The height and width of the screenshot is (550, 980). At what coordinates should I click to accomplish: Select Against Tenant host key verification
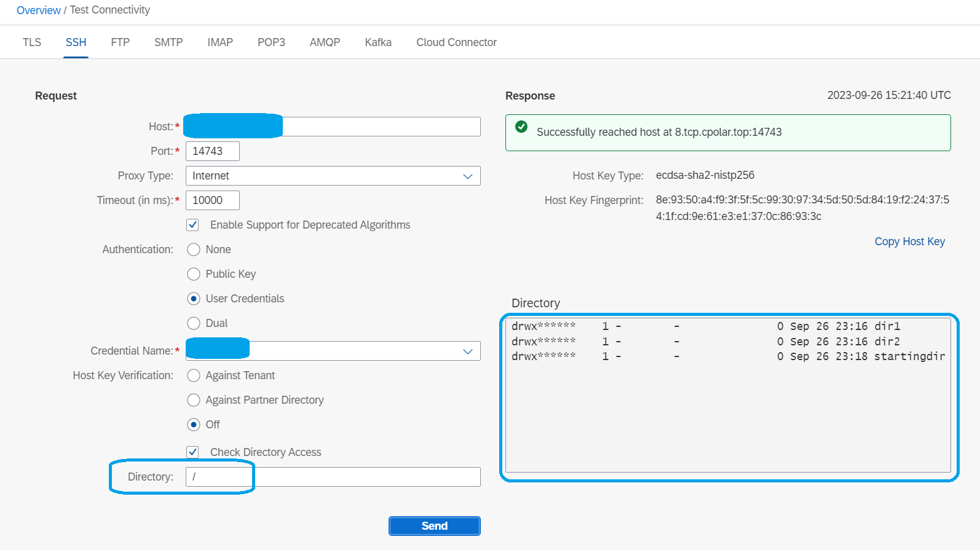click(x=194, y=375)
